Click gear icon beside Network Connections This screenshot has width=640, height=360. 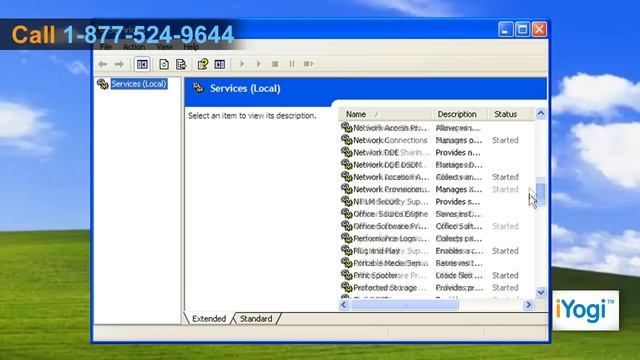click(347, 140)
